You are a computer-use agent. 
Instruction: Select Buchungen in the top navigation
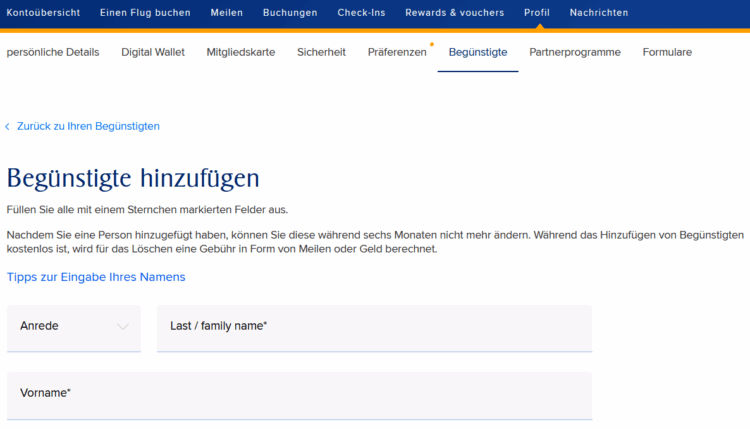click(290, 13)
